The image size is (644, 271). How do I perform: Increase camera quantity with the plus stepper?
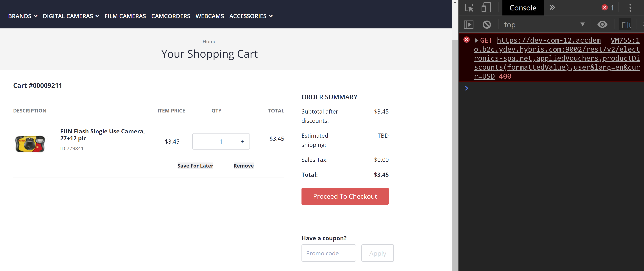pyautogui.click(x=242, y=141)
